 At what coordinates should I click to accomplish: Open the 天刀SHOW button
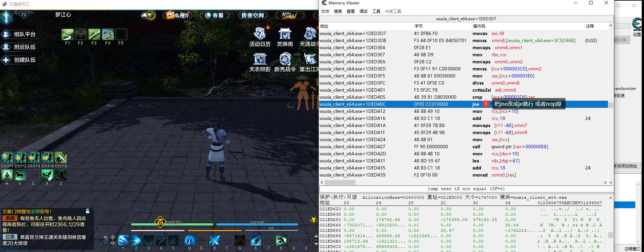tap(289, 15)
